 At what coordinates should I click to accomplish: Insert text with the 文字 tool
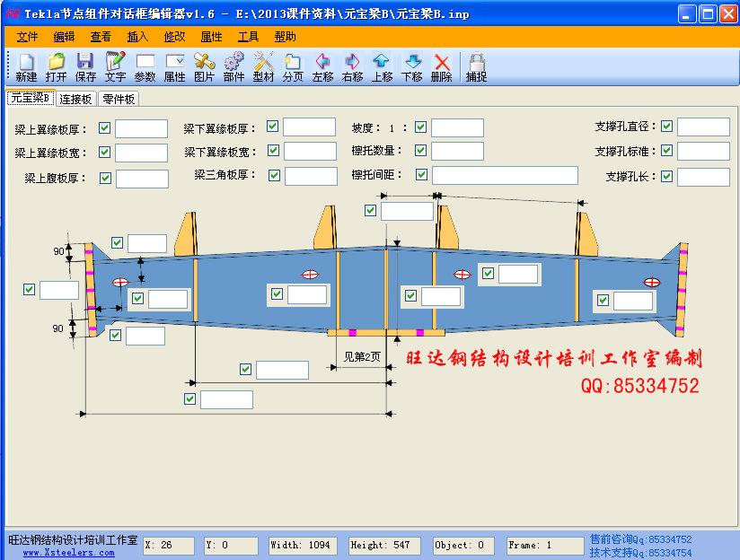tap(115, 67)
